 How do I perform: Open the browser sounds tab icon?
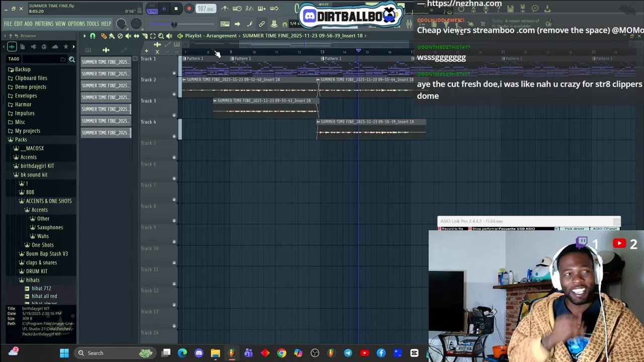pyautogui.click(x=12, y=47)
